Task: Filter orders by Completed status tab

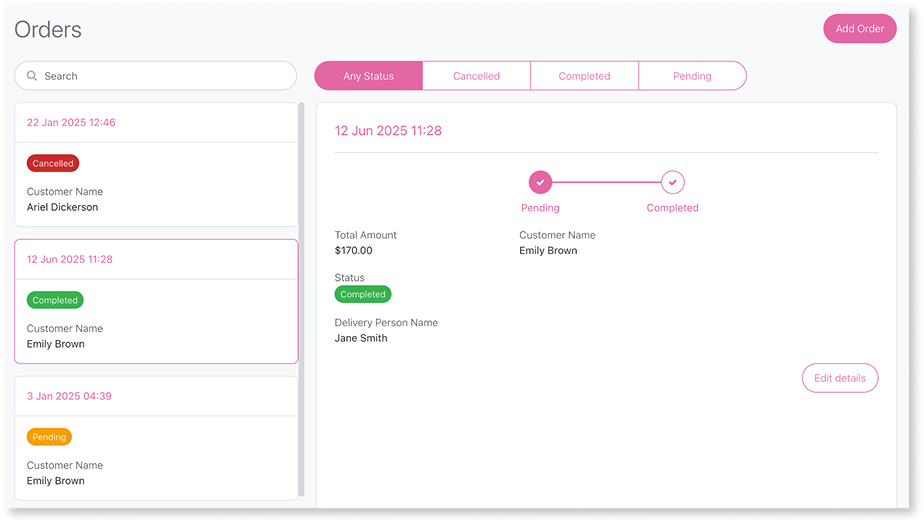Action: (584, 76)
